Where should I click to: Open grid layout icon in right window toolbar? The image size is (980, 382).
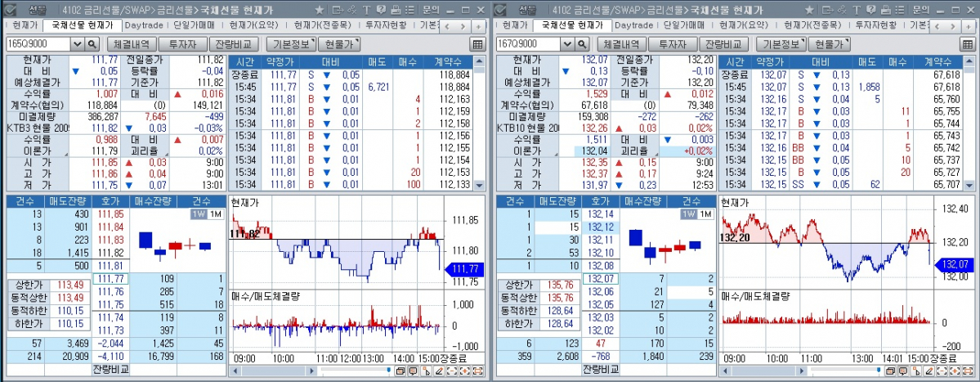click(968, 44)
